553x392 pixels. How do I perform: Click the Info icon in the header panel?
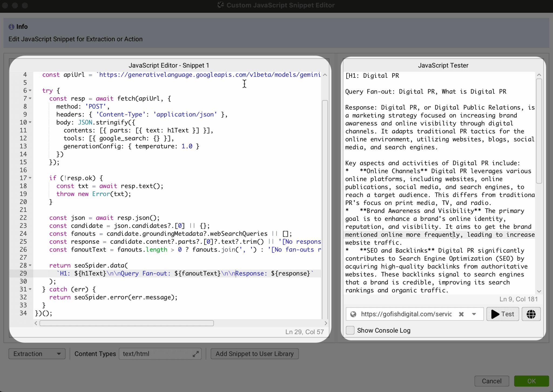[11, 26]
